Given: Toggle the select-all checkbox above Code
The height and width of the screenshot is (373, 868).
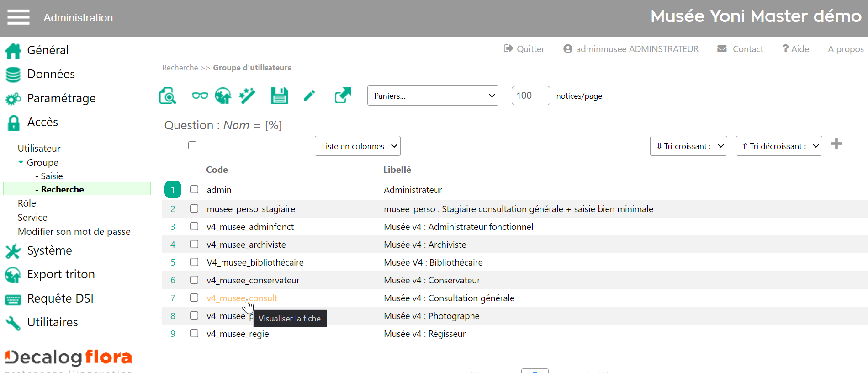Looking at the screenshot, I should tap(192, 145).
